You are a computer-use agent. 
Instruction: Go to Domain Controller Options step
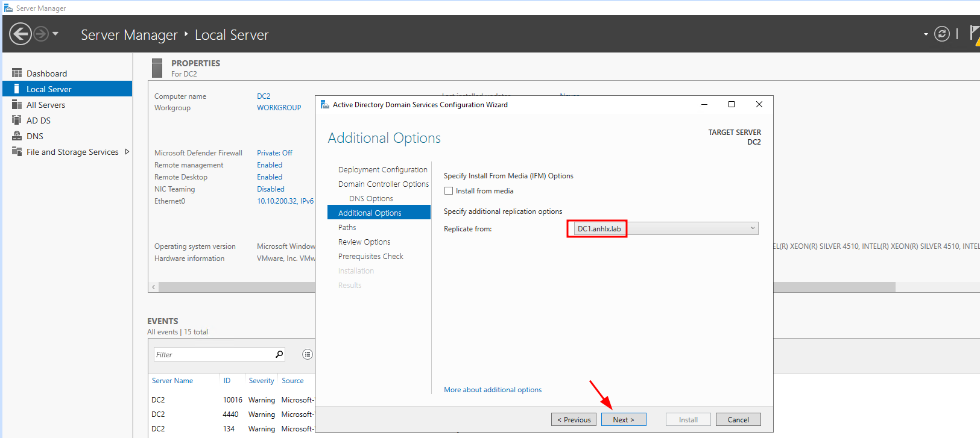click(383, 184)
